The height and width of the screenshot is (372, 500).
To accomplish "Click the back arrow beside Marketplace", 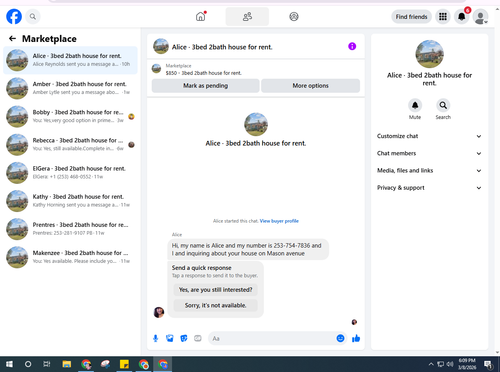I will pos(12,39).
